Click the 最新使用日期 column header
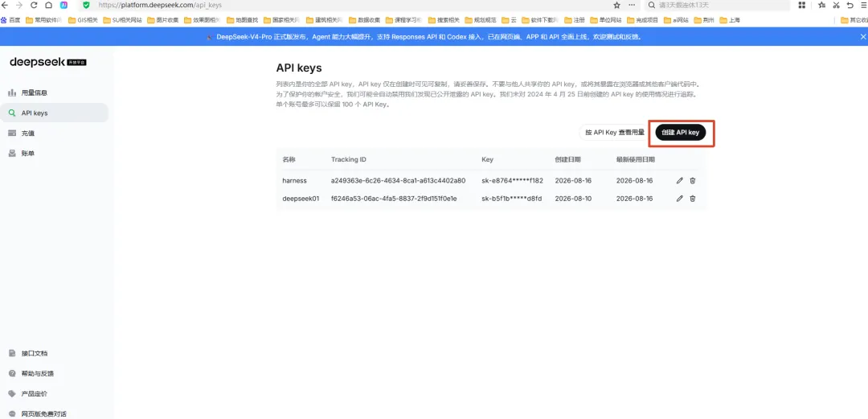Viewport: 868px width, 419px height. 636,159
